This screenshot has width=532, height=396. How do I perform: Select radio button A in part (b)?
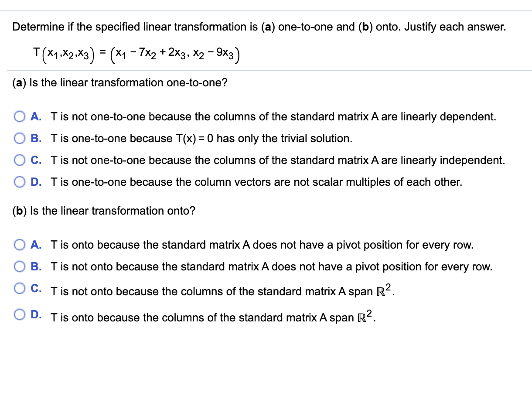tap(19, 245)
